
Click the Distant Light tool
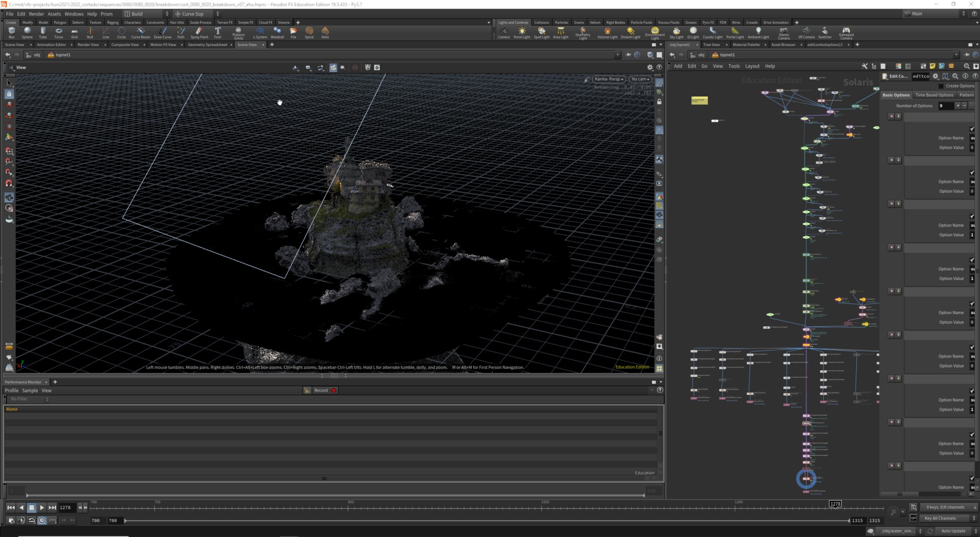[630, 32]
